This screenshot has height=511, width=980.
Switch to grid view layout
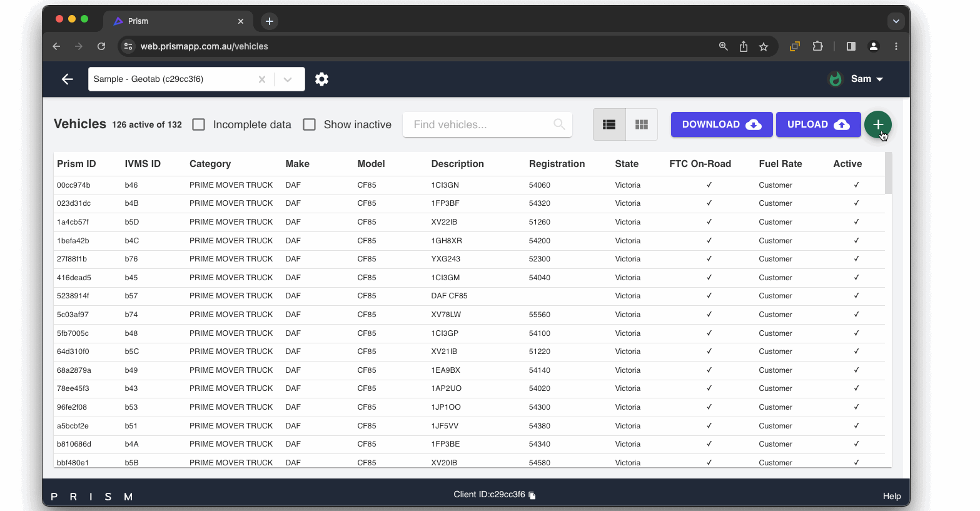click(641, 124)
